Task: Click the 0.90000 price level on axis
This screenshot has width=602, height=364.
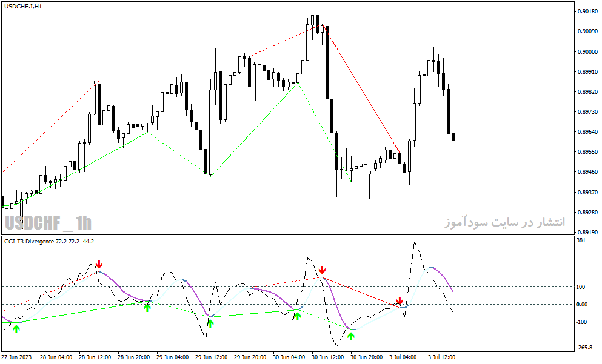Action: (x=587, y=51)
